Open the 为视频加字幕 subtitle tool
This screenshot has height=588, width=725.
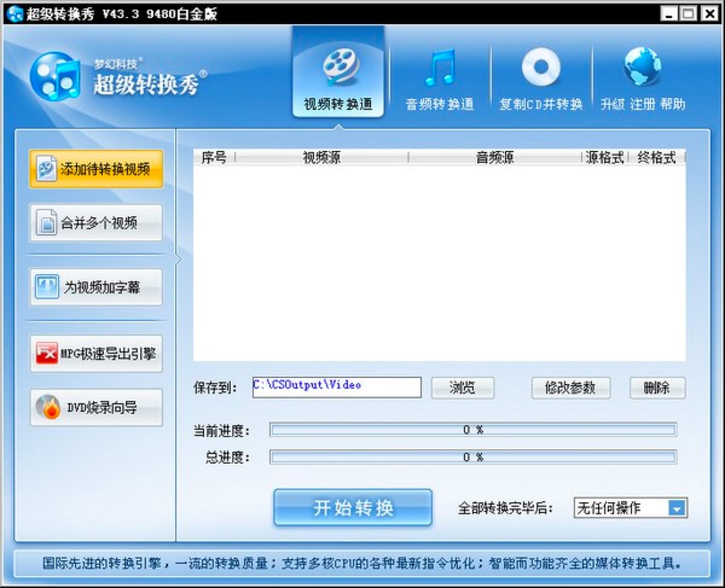point(95,287)
